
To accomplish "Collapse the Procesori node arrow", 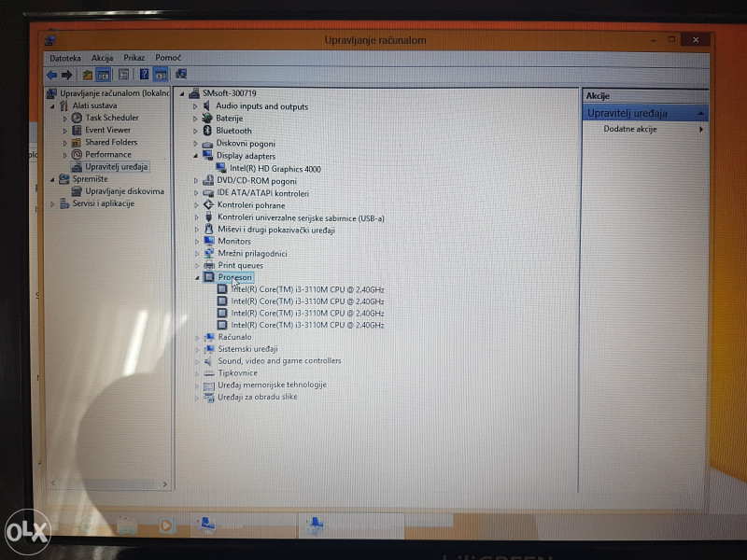I will pyautogui.click(x=197, y=277).
